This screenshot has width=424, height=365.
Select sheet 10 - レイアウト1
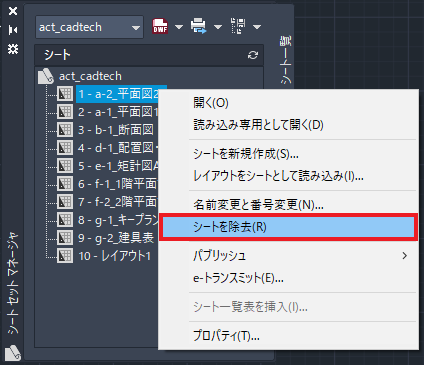pyautogui.click(x=114, y=256)
